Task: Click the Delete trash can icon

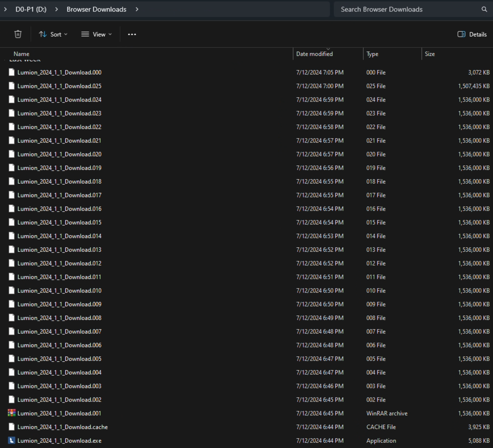Action: pos(18,34)
